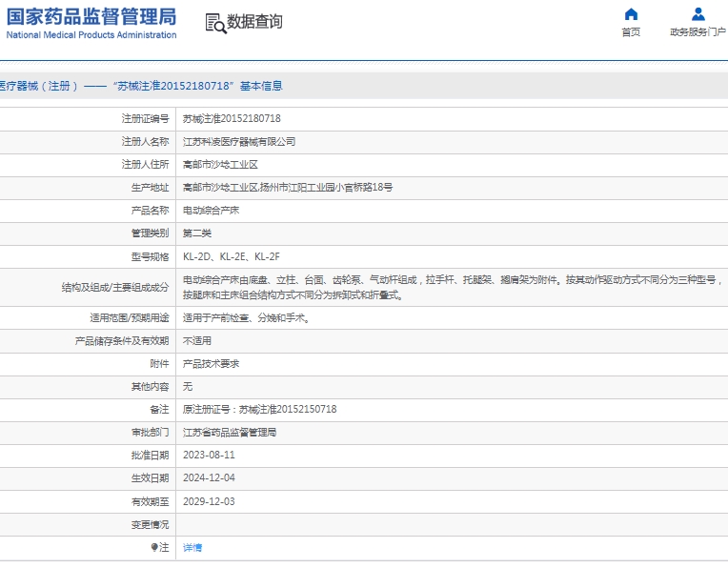Viewport: 728px width, 568px height.
Task: Click the production address ending 小官桥路18号
Action: [288, 187]
